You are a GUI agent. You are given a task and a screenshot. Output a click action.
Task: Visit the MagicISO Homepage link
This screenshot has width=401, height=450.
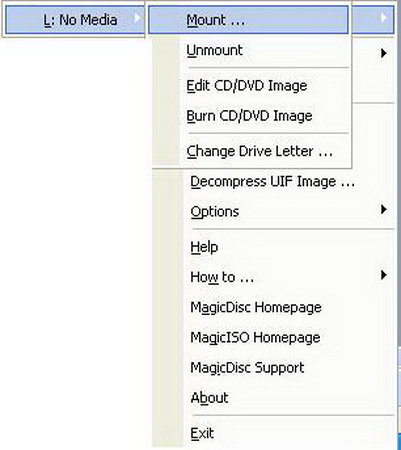tap(255, 337)
